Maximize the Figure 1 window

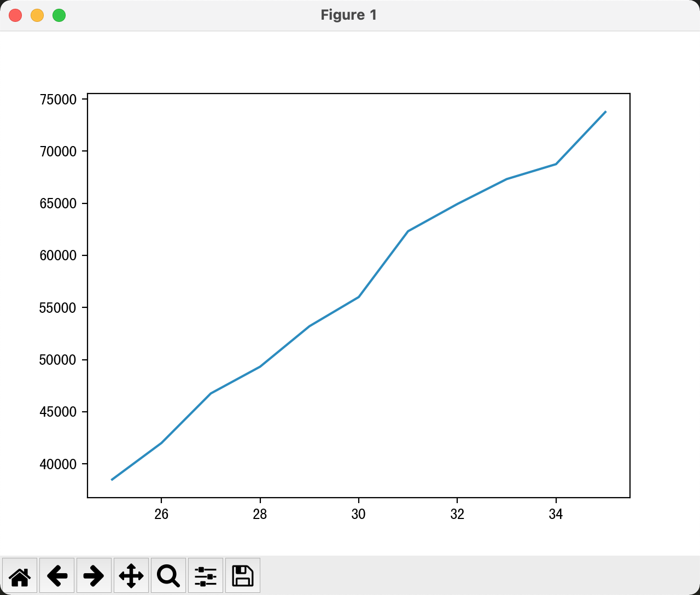pyautogui.click(x=59, y=15)
